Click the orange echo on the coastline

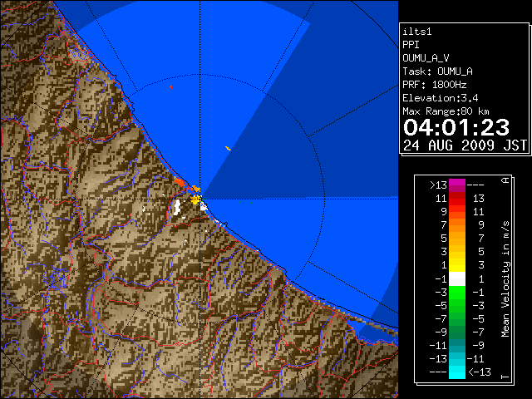coord(180,183)
